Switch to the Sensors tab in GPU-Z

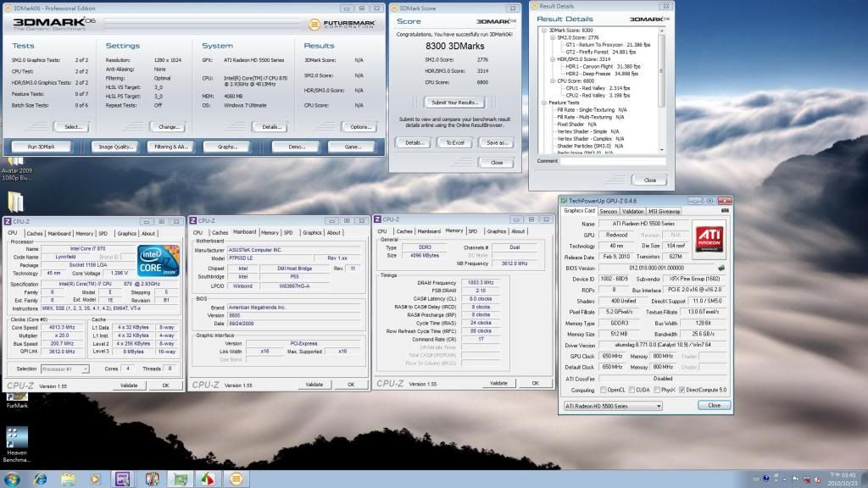(608, 211)
